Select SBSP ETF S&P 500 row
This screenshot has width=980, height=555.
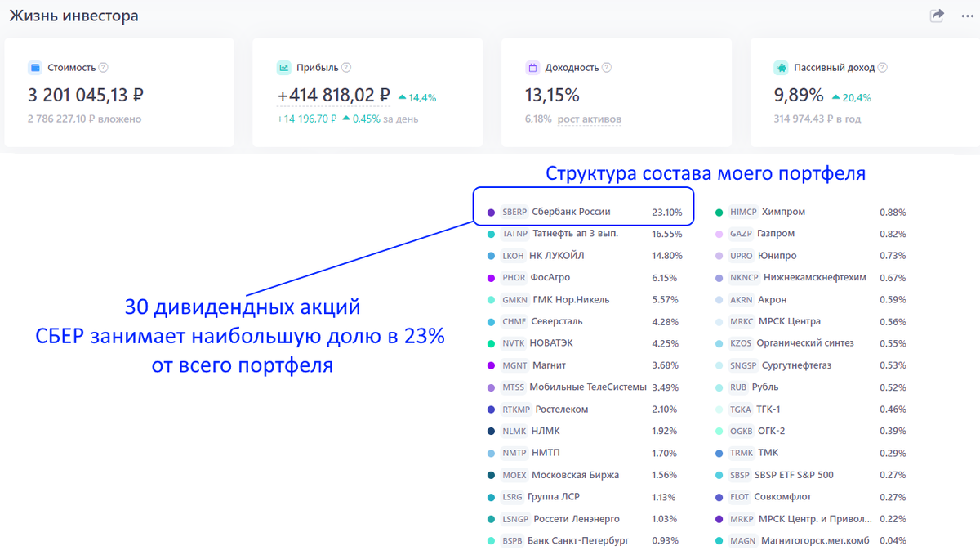(x=810, y=475)
